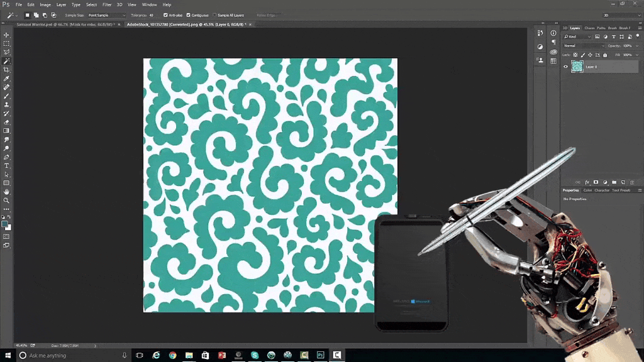Open the Filter menu

(x=107, y=4)
